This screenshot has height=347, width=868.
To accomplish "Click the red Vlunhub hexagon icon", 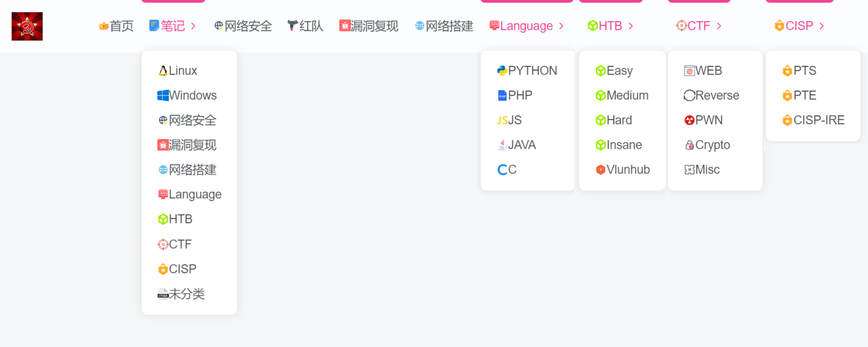I will point(600,170).
